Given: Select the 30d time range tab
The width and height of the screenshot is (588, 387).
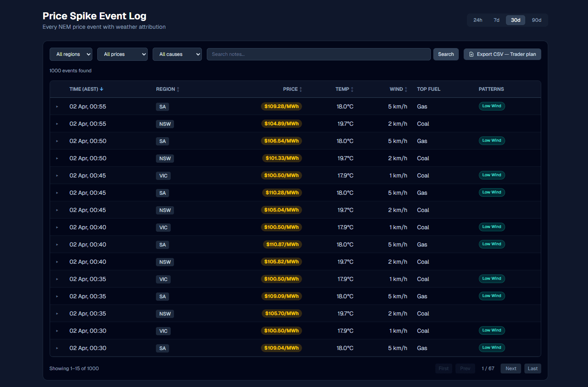Looking at the screenshot, I should [516, 20].
